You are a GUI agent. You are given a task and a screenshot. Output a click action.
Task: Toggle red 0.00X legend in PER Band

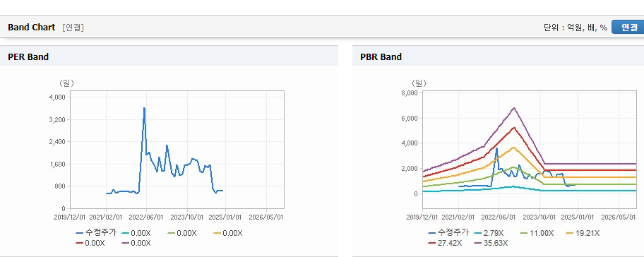[90, 243]
